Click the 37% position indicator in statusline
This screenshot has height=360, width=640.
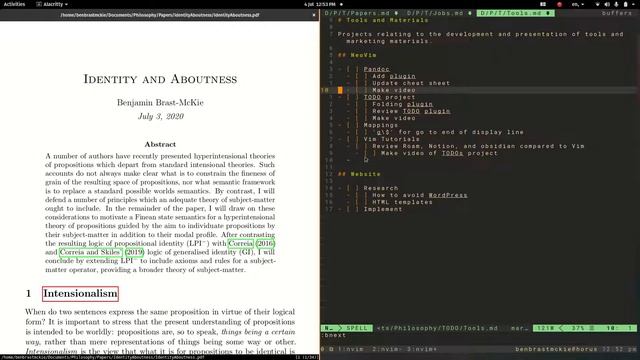[578, 328]
